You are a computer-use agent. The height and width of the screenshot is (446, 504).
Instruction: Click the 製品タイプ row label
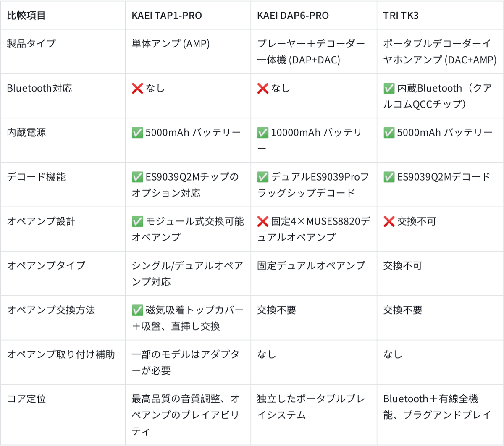point(31,44)
